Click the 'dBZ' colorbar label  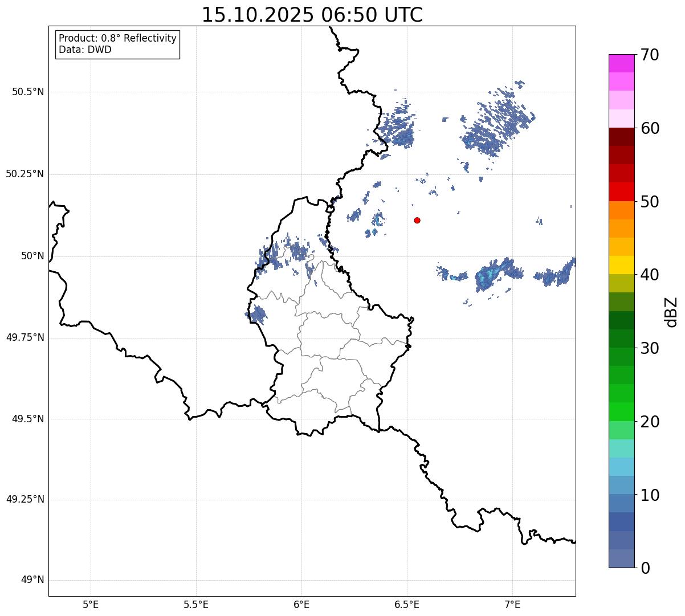click(x=671, y=311)
